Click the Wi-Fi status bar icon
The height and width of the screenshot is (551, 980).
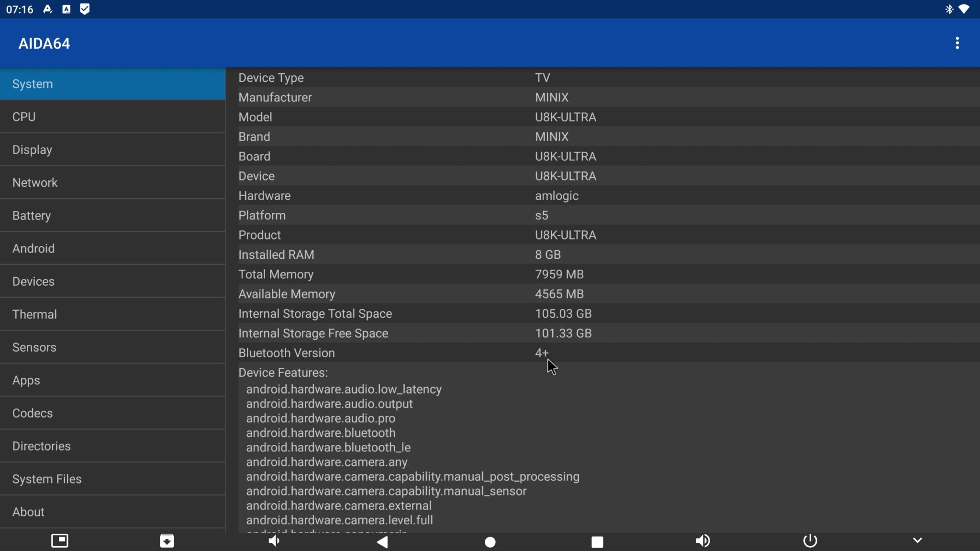pyautogui.click(x=964, y=9)
